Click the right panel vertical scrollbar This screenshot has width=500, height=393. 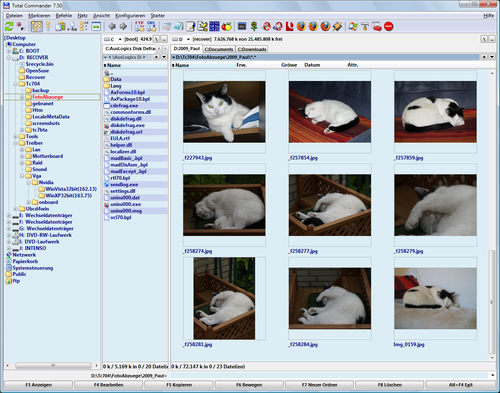click(x=492, y=215)
